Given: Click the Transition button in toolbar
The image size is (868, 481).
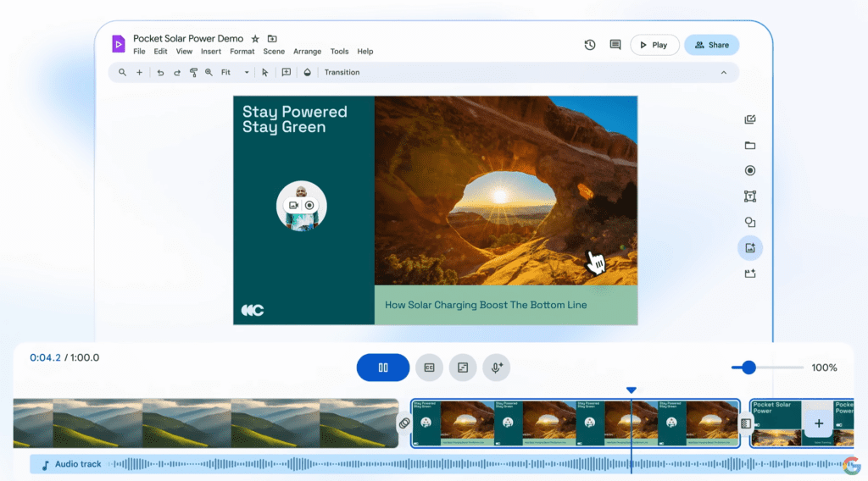Looking at the screenshot, I should [x=342, y=73].
